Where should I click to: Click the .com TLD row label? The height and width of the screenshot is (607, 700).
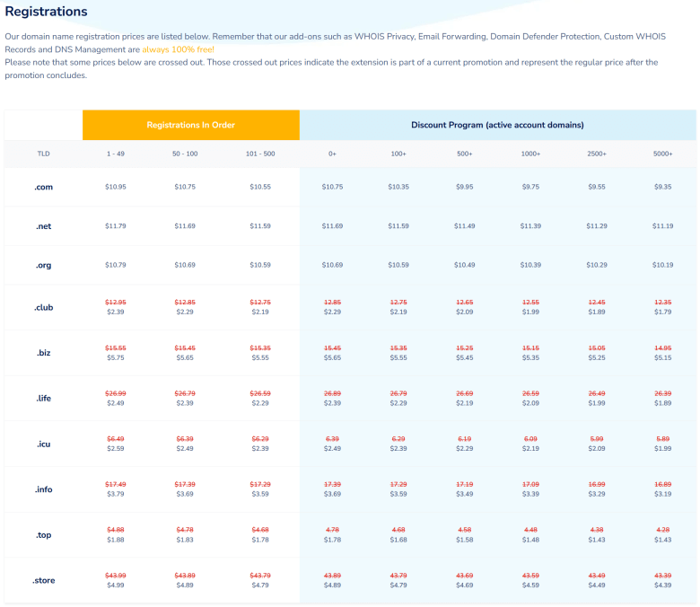coord(44,187)
